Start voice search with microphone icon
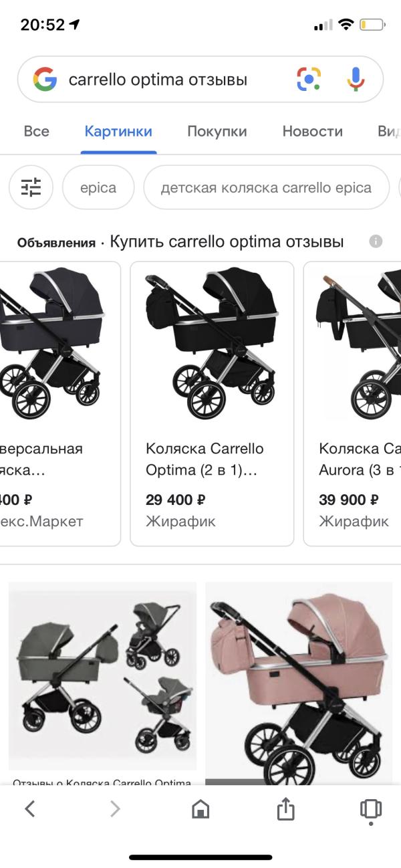The image size is (401, 868). click(x=356, y=80)
